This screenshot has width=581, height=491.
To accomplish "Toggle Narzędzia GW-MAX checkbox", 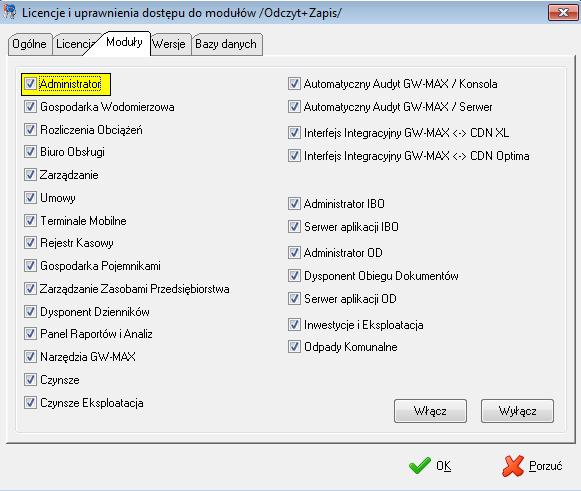I will (x=30, y=356).
